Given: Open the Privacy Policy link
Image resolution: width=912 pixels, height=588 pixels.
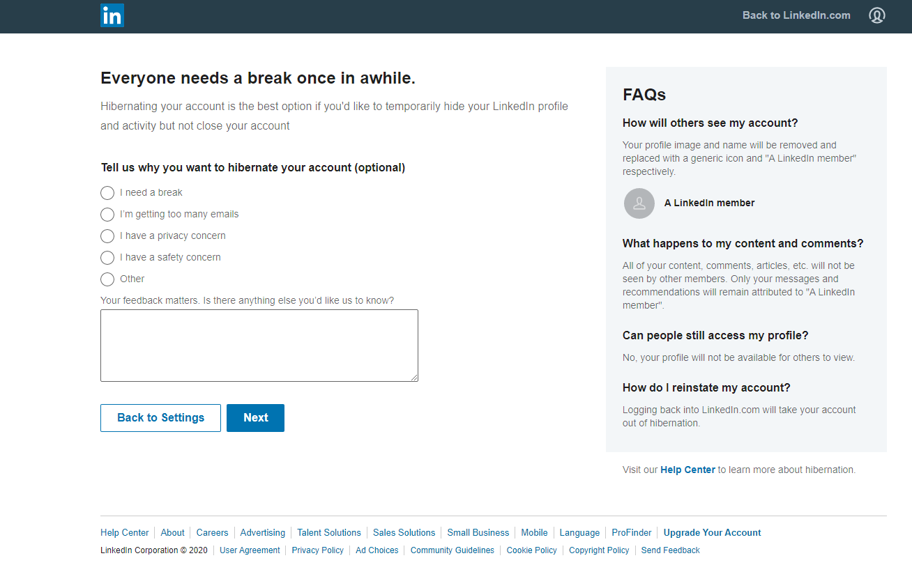Looking at the screenshot, I should (318, 550).
